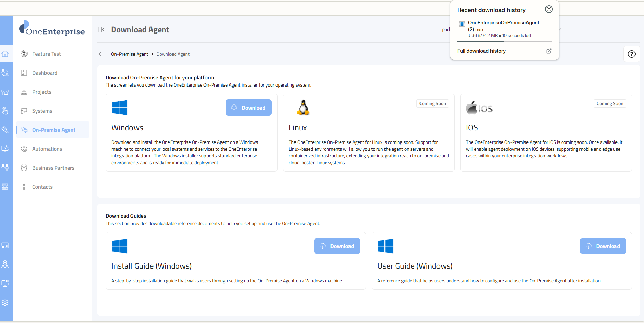Download the Windows agent installer
The image size is (644, 323).
[x=248, y=108]
